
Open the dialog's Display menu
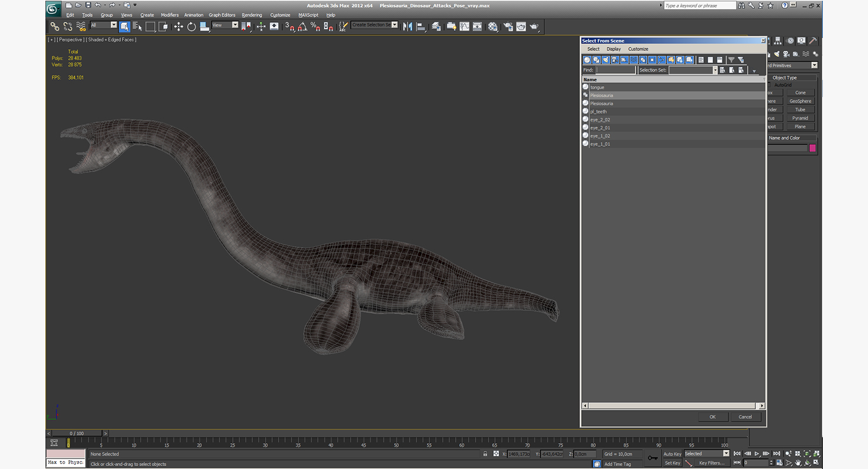tap(613, 49)
